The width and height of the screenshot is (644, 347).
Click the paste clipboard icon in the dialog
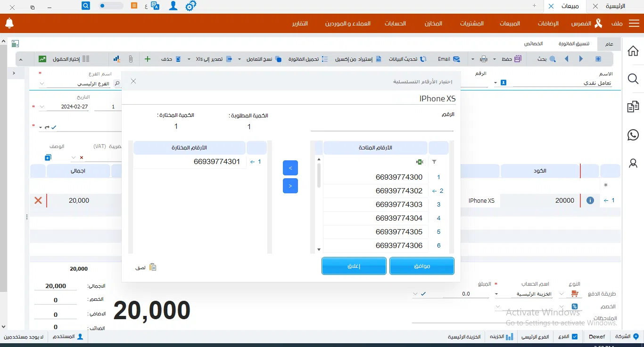click(x=152, y=267)
